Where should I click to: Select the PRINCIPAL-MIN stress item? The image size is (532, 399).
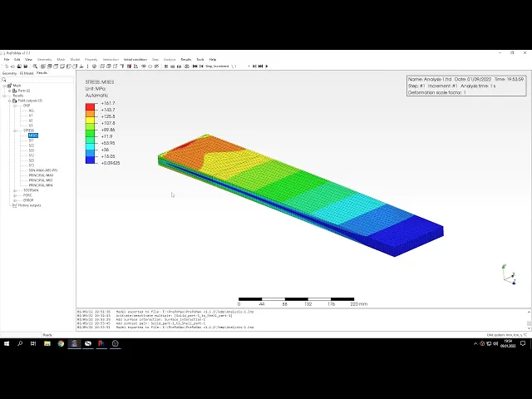point(41,185)
